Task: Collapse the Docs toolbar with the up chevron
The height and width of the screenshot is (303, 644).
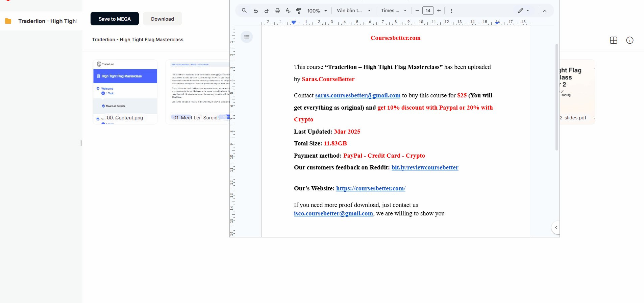Action: pos(545,11)
